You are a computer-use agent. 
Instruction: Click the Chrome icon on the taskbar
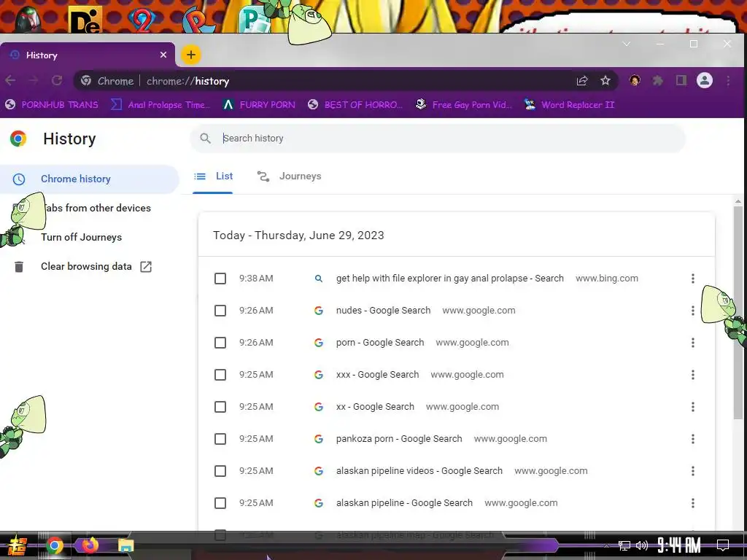click(54, 545)
